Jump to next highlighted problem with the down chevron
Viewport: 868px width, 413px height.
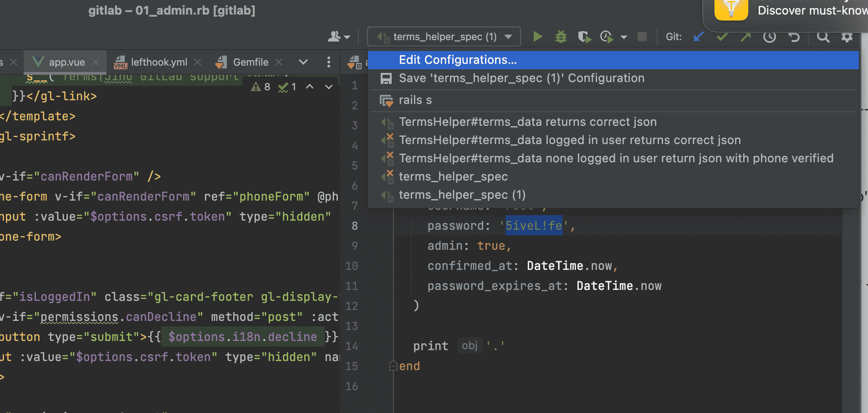point(329,87)
